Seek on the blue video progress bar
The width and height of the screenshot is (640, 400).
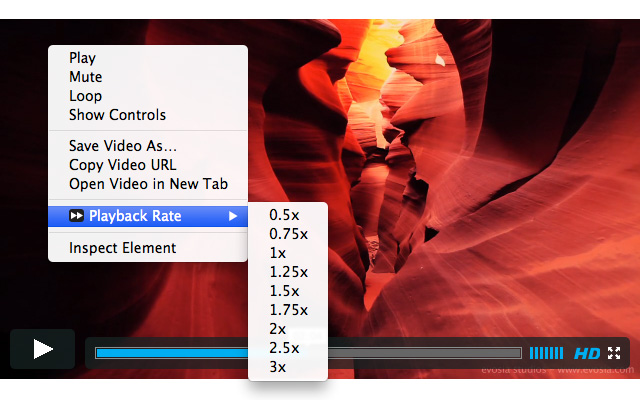point(308,353)
